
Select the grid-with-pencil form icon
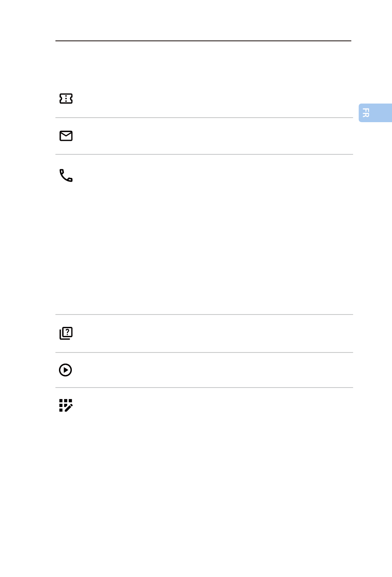[66, 405]
